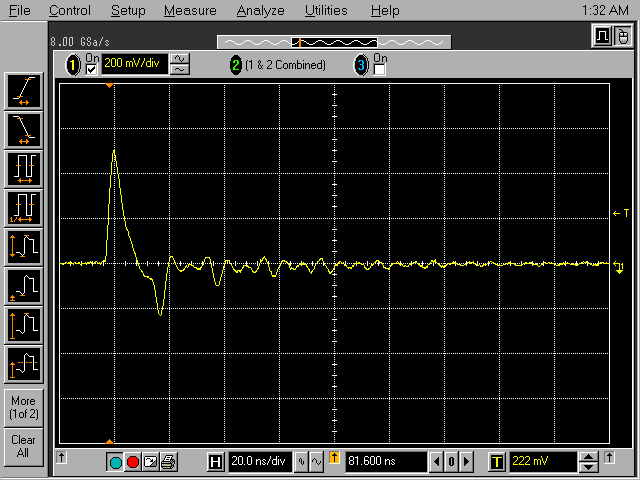Increase time per division with stretched wave

click(316, 462)
